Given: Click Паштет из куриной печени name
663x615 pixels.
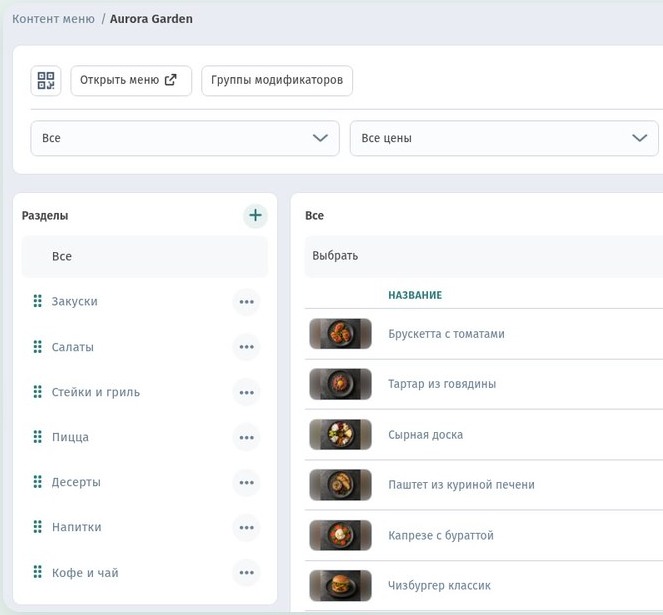Looking at the screenshot, I should 461,485.
